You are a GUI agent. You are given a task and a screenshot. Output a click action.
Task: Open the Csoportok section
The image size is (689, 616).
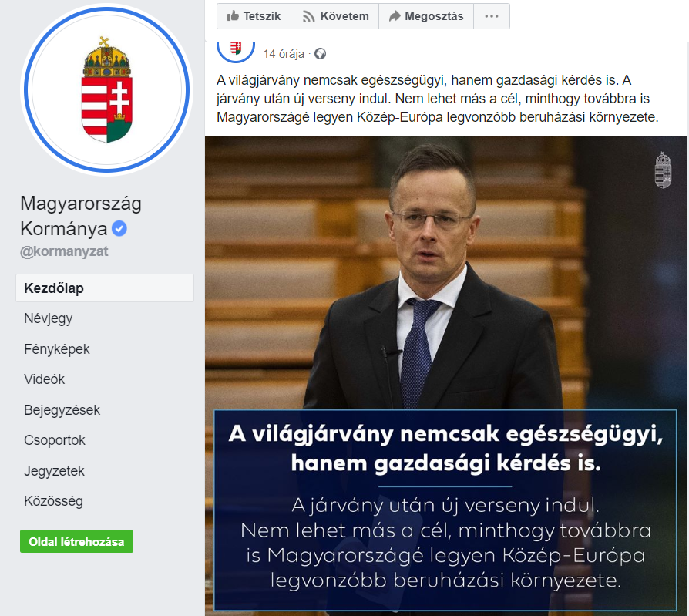point(55,440)
